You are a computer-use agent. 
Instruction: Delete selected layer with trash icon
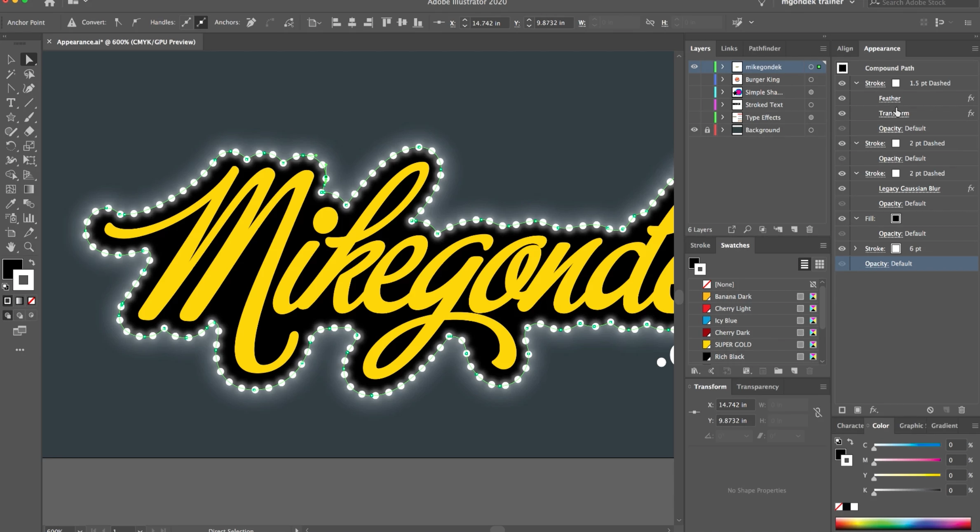pos(809,229)
